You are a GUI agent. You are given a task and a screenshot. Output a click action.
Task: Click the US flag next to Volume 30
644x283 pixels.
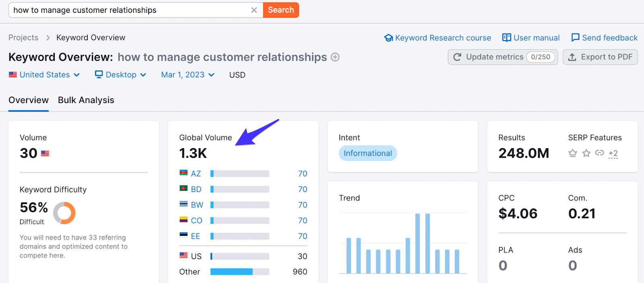click(45, 153)
